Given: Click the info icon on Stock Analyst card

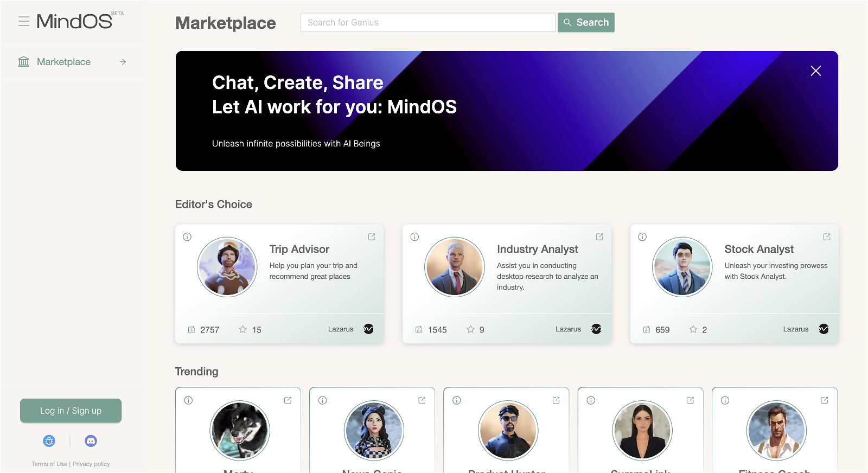Looking at the screenshot, I should [642, 237].
